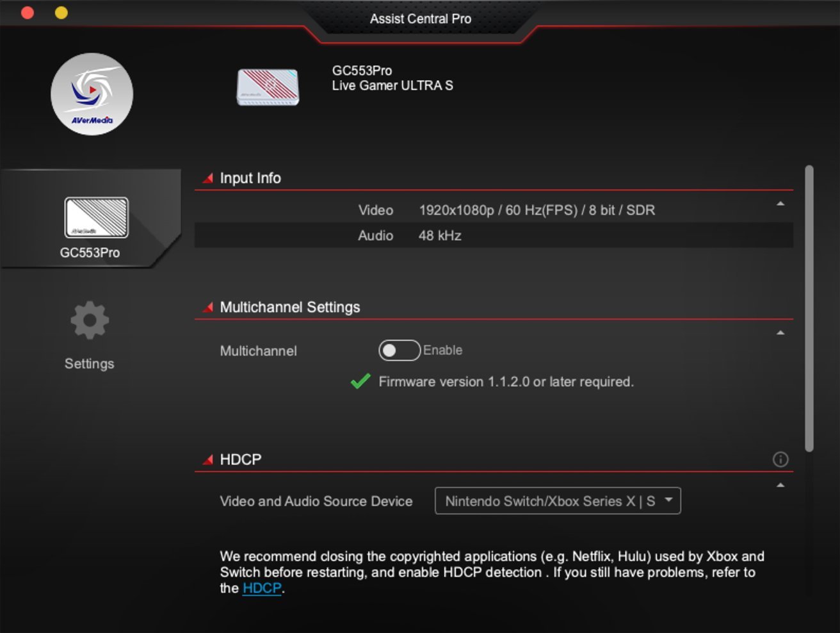Click the red triangle beside Multichannel Settings

tap(207, 308)
